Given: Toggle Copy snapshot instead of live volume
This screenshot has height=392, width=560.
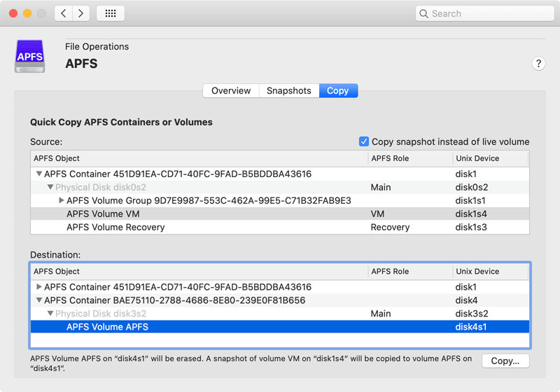Looking at the screenshot, I should (x=363, y=141).
